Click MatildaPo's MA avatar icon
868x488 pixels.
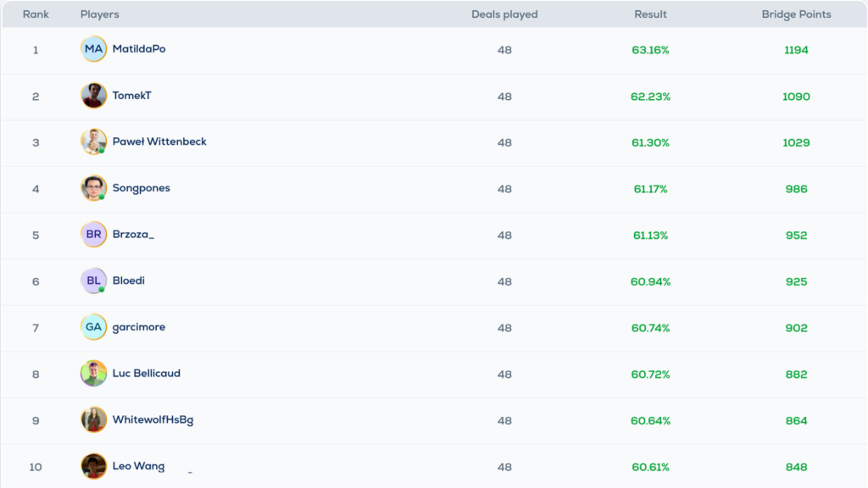(93, 49)
